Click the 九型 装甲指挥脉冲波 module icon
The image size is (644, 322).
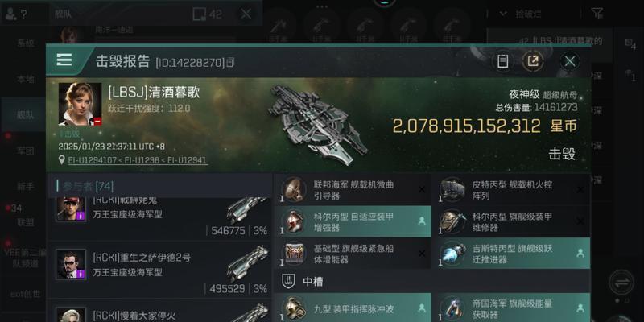click(x=294, y=308)
